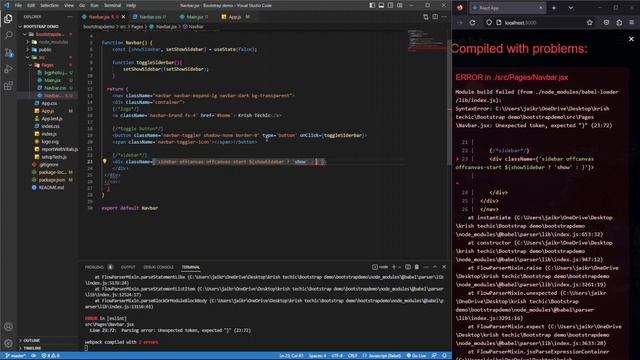
Task: Switch to the Main.jsx editor tab
Action: [x=195, y=17]
